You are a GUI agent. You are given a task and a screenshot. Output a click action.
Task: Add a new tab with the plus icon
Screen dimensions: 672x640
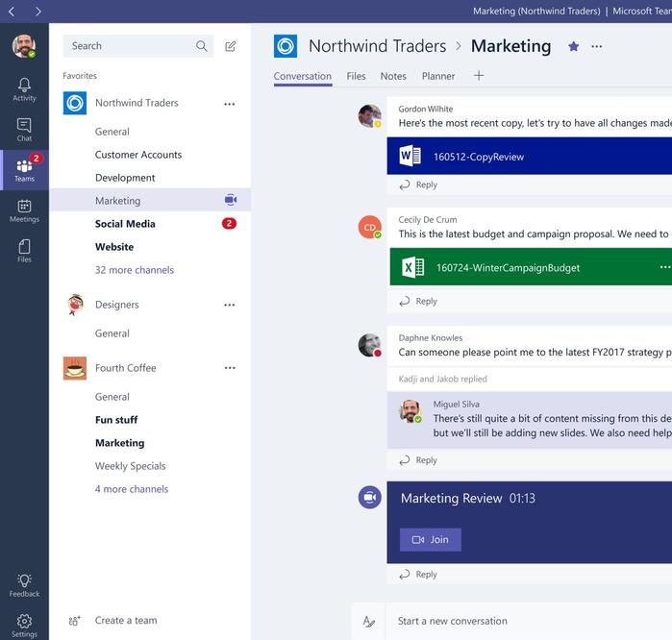coord(479,76)
